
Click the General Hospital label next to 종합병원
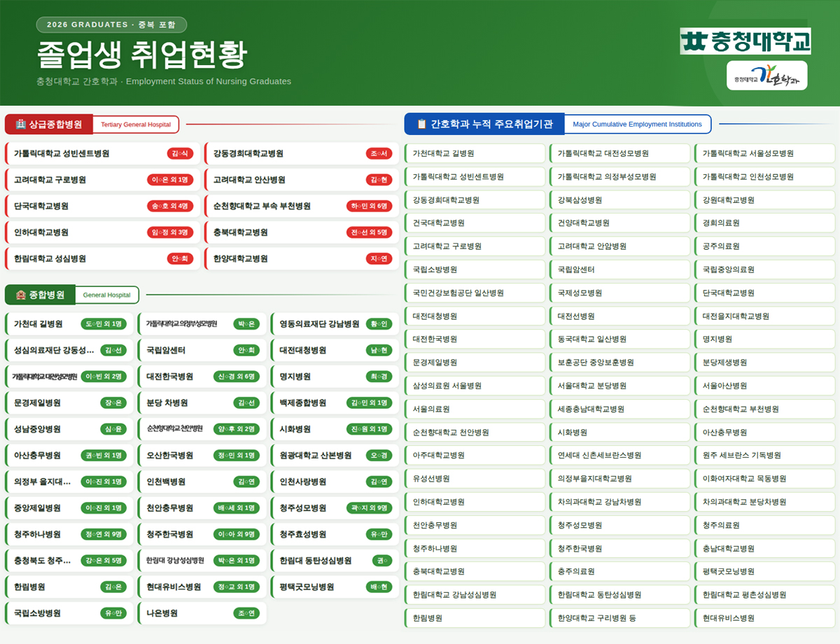point(107,295)
